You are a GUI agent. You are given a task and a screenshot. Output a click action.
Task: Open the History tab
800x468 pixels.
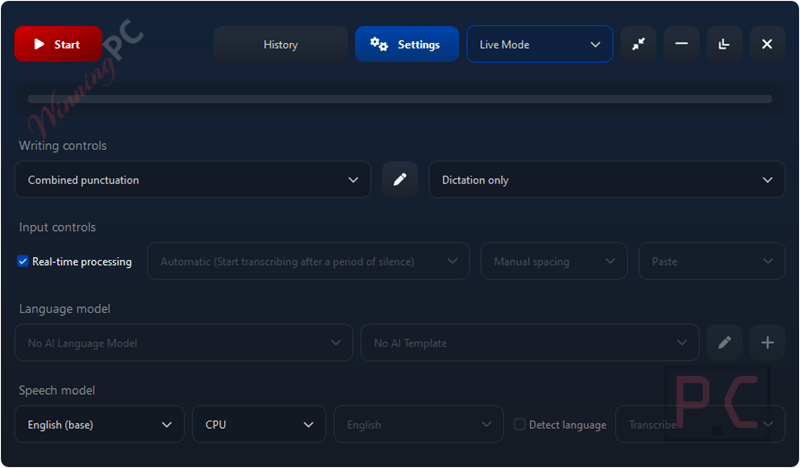tap(281, 44)
